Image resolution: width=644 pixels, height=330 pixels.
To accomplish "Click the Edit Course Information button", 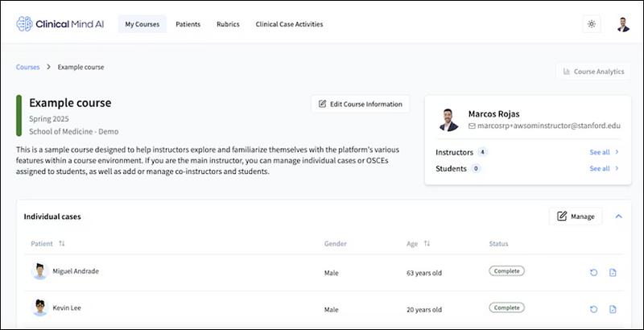I will pyautogui.click(x=361, y=104).
